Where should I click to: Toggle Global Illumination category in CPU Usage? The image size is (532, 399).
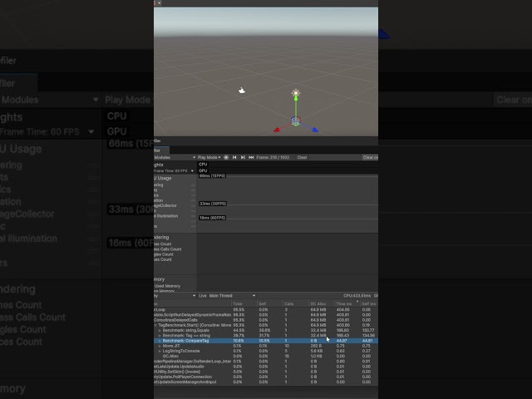166,216
